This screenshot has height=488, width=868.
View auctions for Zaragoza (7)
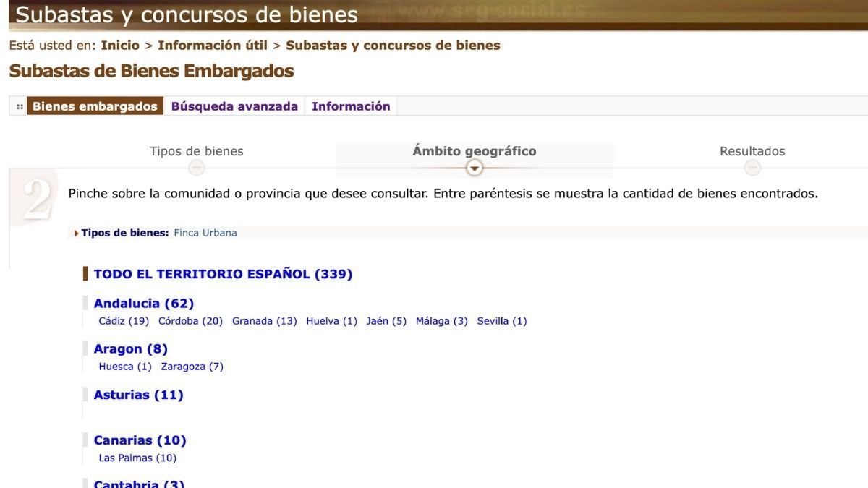[192, 367]
